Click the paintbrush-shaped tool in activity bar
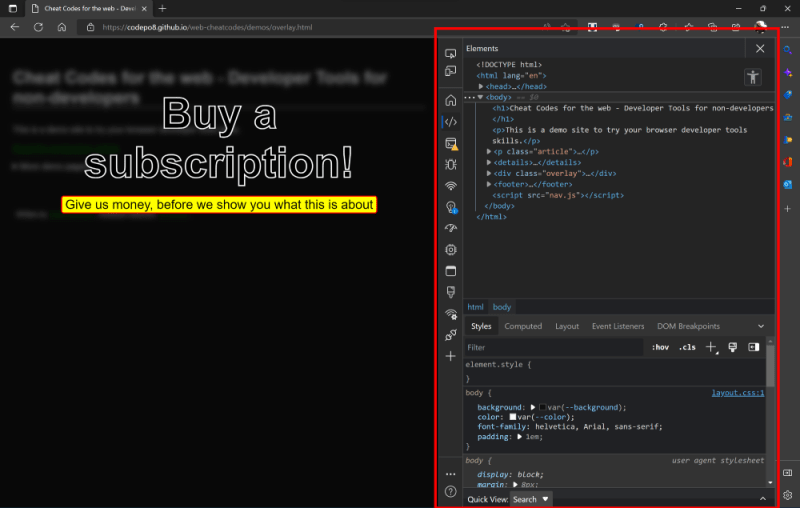 451,292
